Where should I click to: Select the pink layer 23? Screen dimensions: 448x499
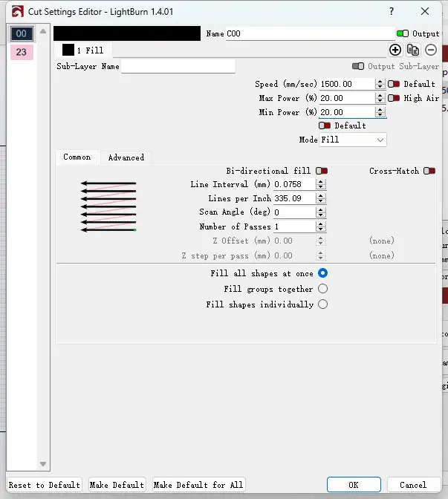(21, 52)
